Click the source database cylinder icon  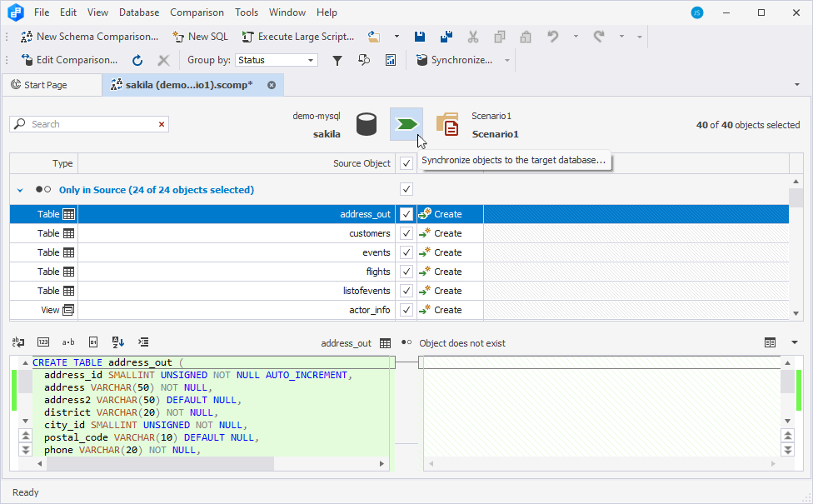(x=367, y=124)
